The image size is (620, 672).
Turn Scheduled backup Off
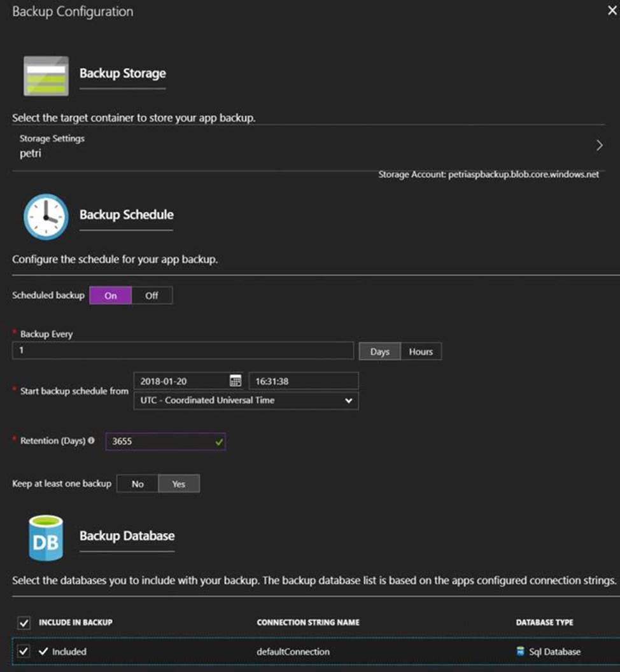(151, 295)
